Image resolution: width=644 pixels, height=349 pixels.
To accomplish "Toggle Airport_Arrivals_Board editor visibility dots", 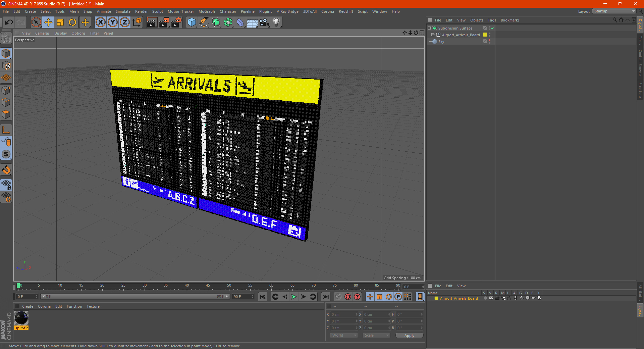I will pyautogui.click(x=490, y=35).
